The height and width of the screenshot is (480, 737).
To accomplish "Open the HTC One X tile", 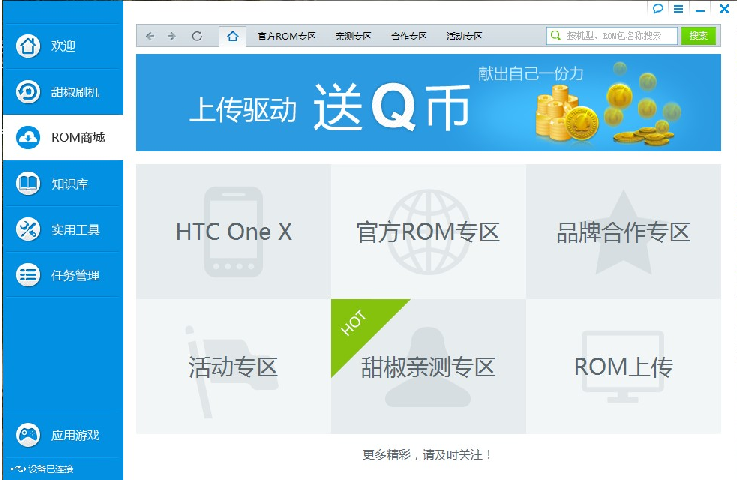I will 233,232.
